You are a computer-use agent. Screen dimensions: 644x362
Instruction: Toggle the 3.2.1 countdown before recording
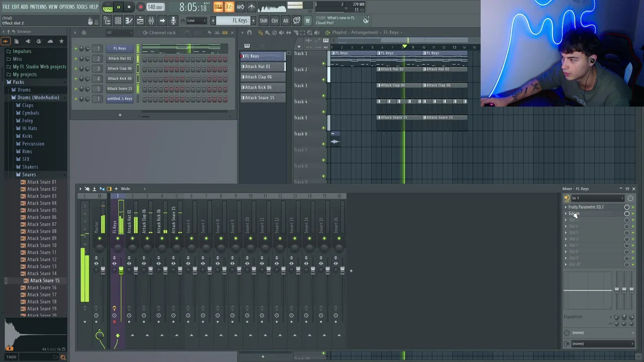click(229, 7)
